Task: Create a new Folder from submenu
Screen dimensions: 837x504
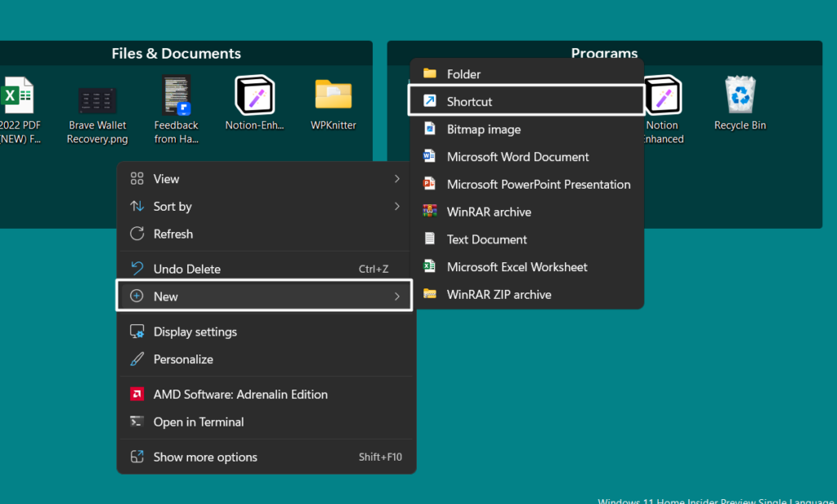Action: pyautogui.click(x=463, y=74)
